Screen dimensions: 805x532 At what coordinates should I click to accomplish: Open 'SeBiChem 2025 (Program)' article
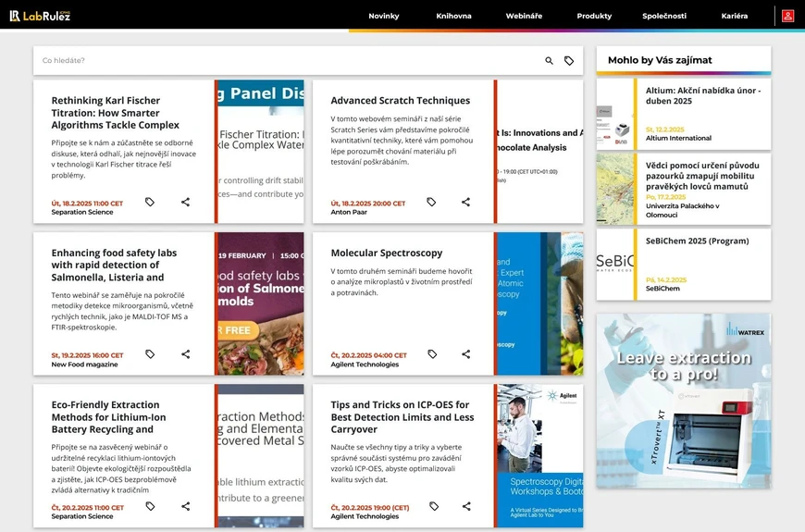[697, 241]
